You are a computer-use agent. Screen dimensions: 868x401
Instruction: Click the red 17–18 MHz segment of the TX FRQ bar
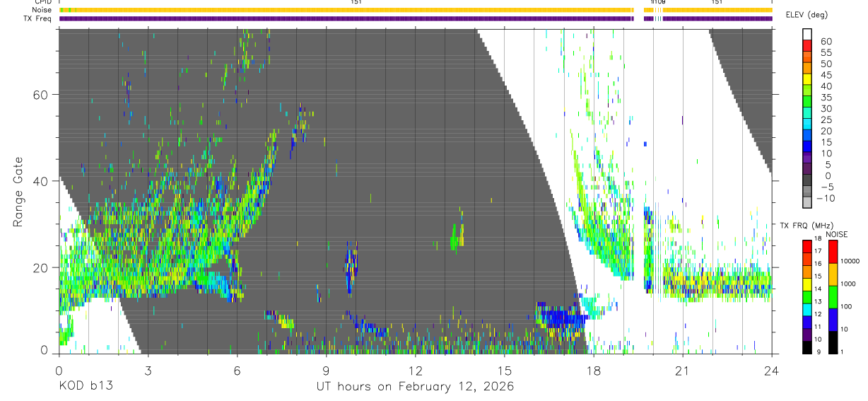click(x=807, y=246)
